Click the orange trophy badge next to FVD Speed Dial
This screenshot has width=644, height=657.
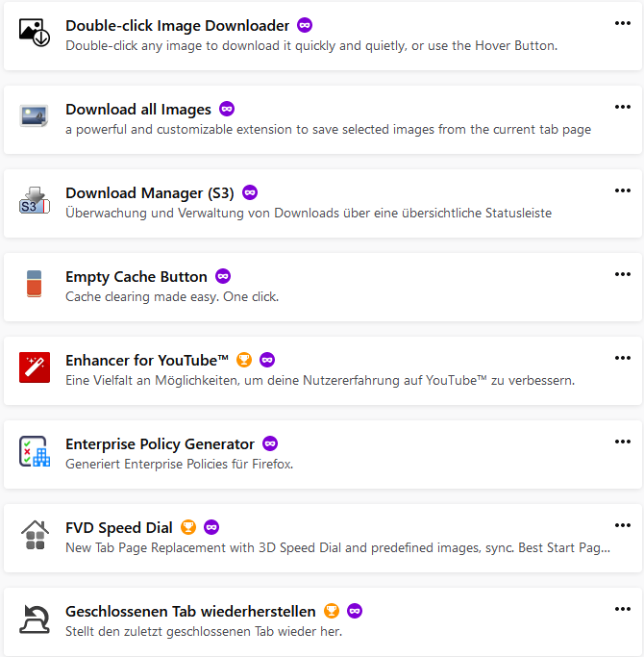click(x=188, y=527)
